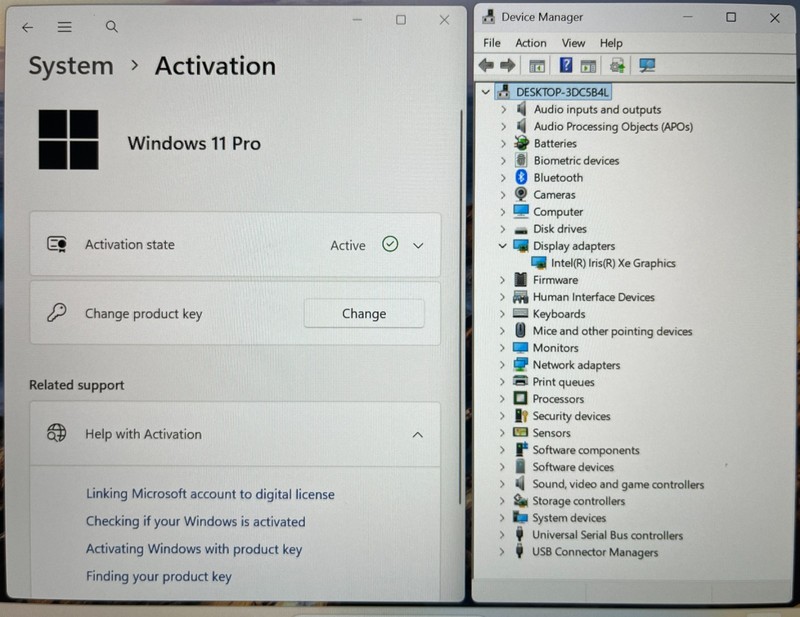Expand the Activation state chevron

418,245
